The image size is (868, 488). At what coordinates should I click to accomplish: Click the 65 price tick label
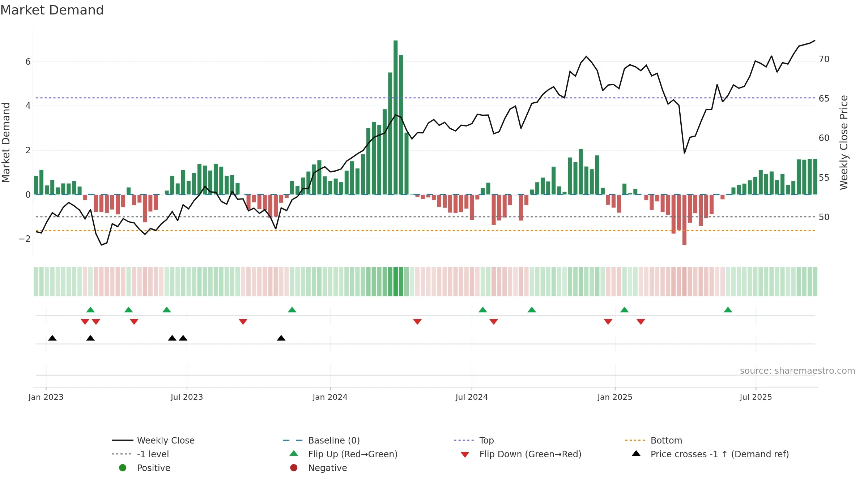click(824, 98)
